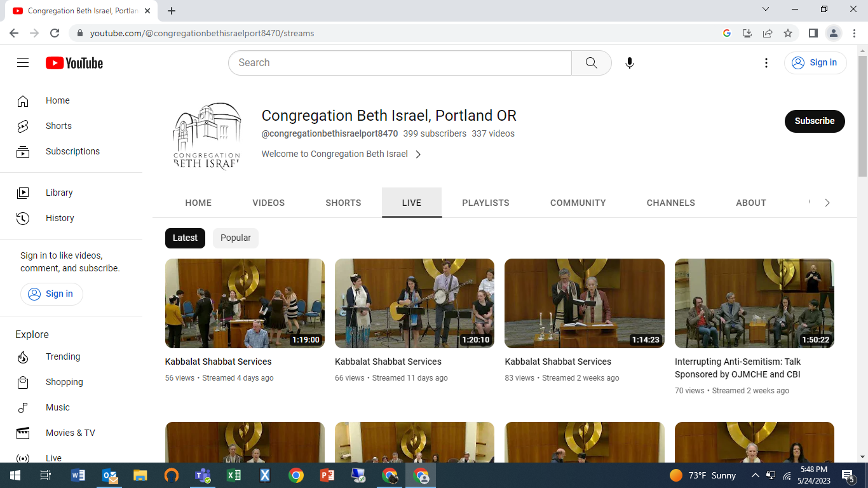Open Chrome's three-dot menu
The height and width of the screenshot is (488, 868).
pyautogui.click(x=853, y=33)
